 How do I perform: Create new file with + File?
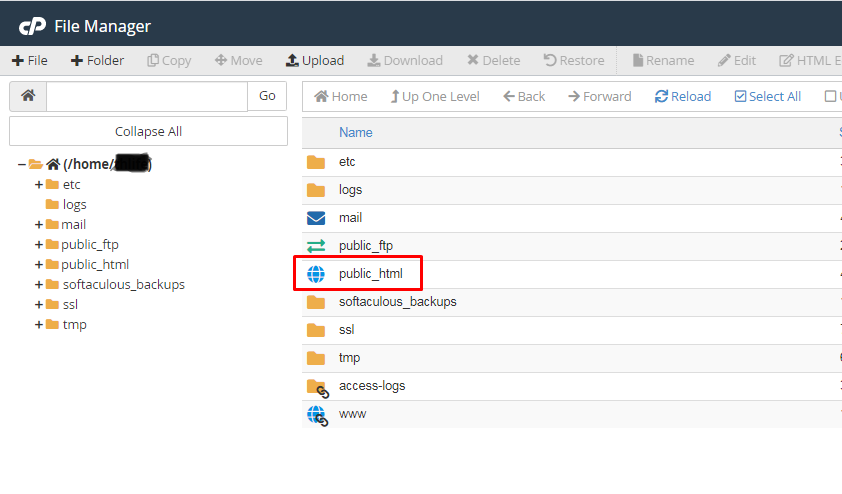(30, 60)
